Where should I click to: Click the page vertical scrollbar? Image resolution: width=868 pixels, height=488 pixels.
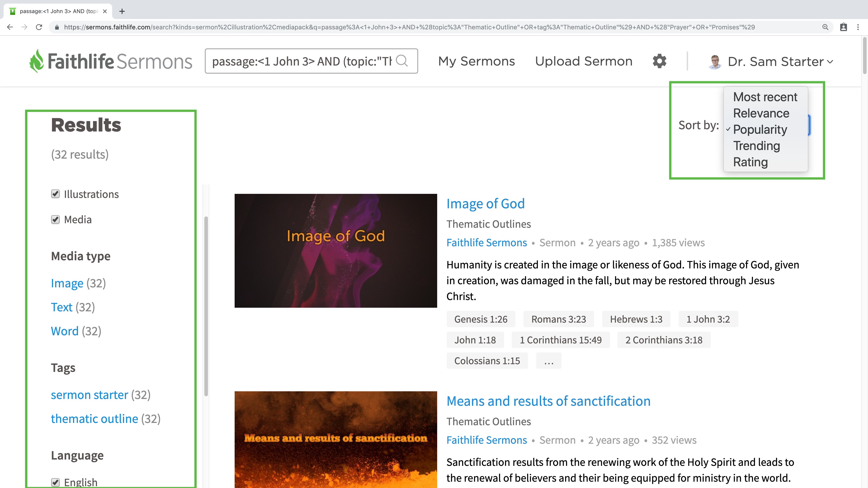865,56
